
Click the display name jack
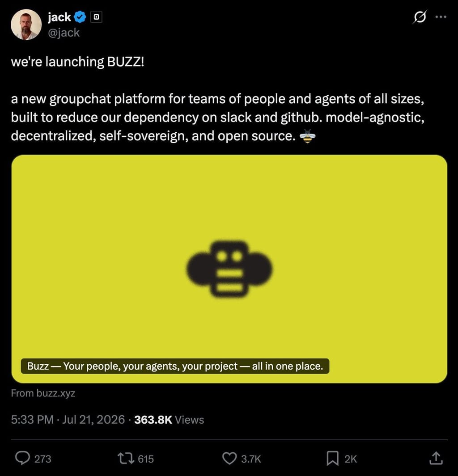pyautogui.click(x=59, y=17)
